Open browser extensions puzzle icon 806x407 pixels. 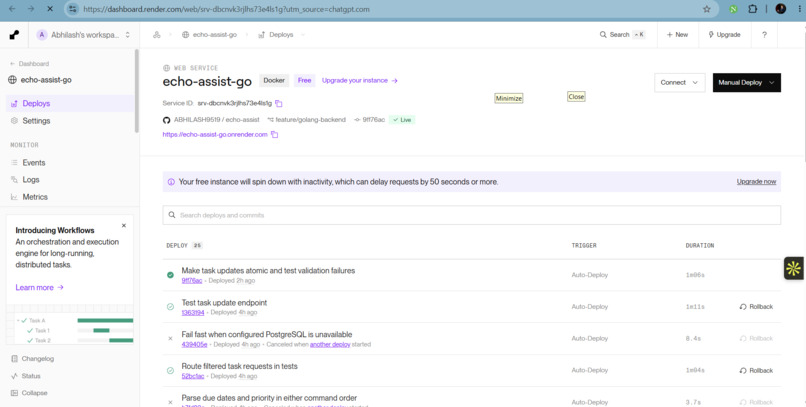753,9
